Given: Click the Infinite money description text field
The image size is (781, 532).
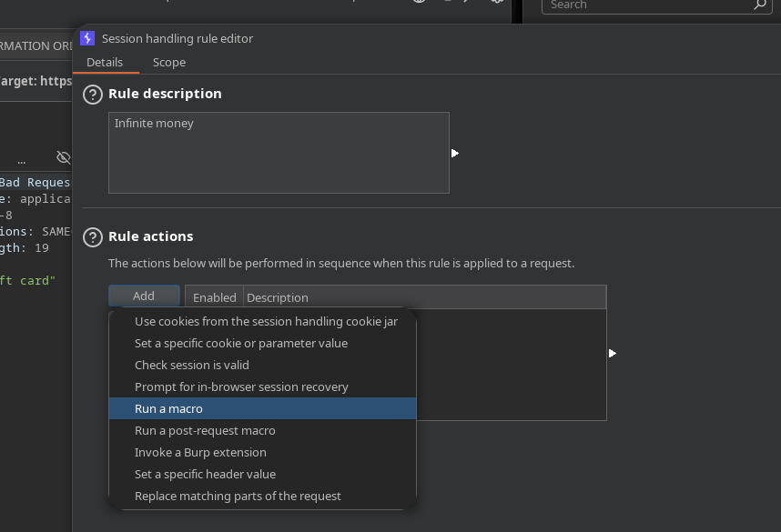Looking at the screenshot, I should point(279,153).
